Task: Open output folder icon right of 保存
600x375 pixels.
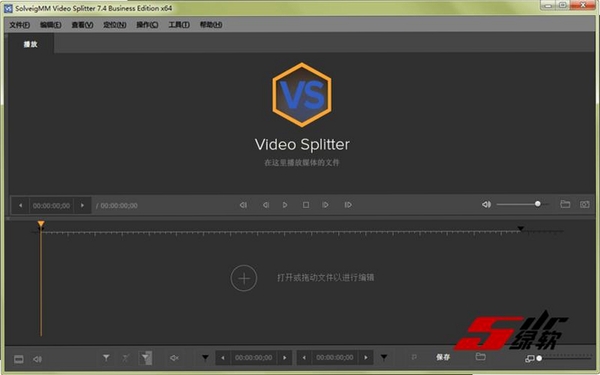Action: [x=481, y=357]
